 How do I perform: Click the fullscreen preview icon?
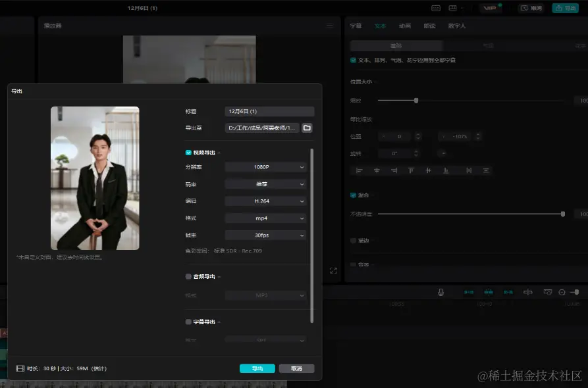tap(333, 270)
